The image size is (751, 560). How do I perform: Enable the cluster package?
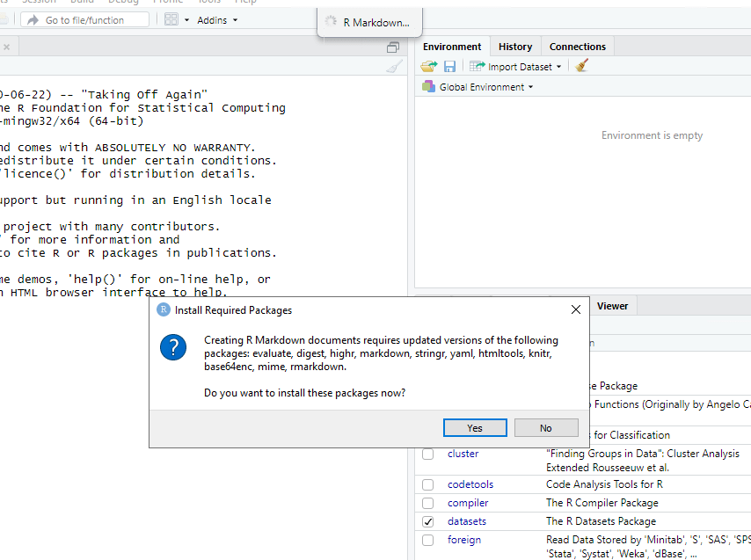click(428, 454)
